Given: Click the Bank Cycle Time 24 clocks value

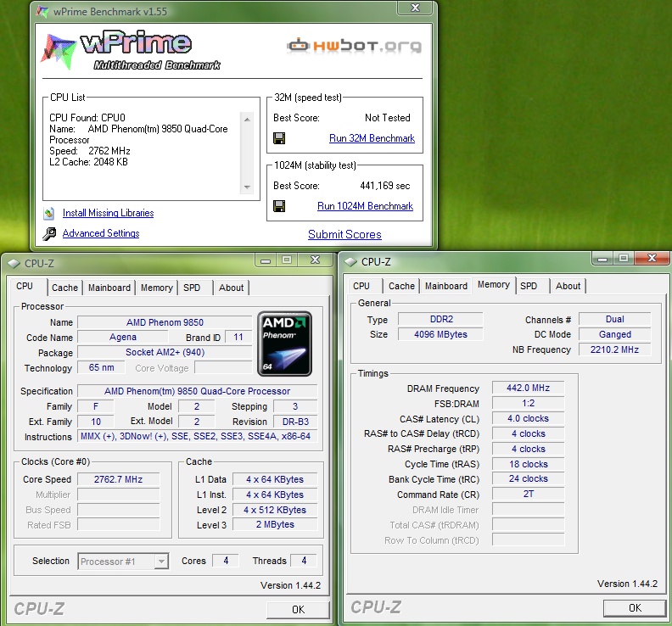Looking at the screenshot, I should pyautogui.click(x=528, y=478).
